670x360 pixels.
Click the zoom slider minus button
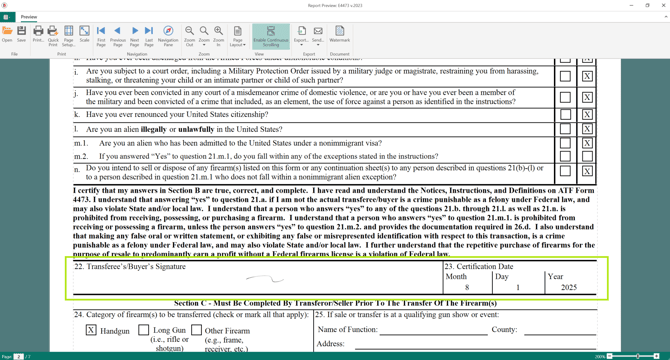pos(610,356)
